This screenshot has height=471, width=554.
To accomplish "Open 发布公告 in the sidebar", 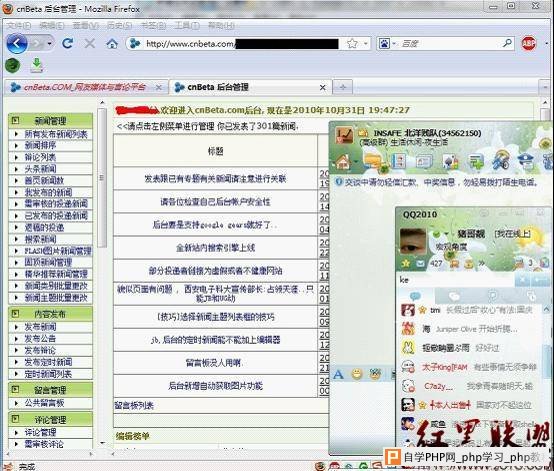I will 40,338.
